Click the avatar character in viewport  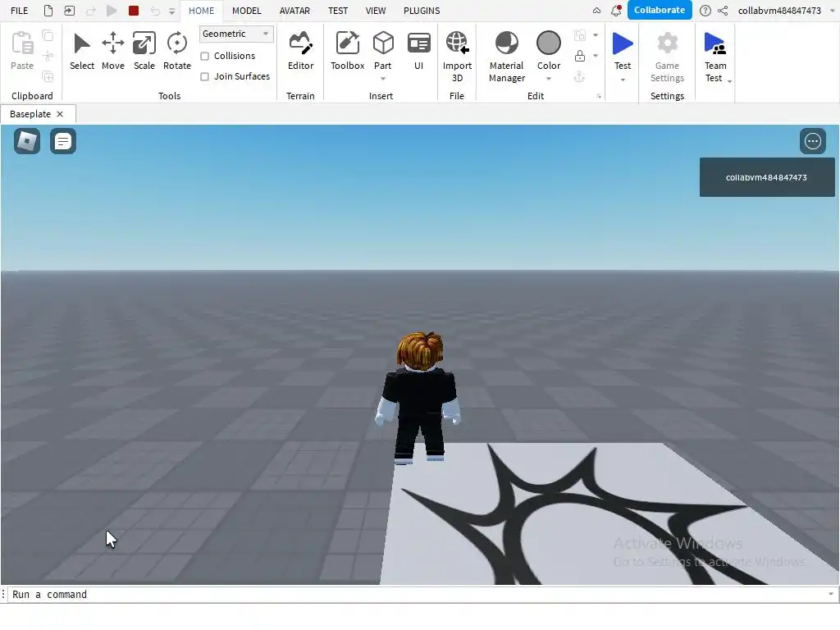[419, 397]
